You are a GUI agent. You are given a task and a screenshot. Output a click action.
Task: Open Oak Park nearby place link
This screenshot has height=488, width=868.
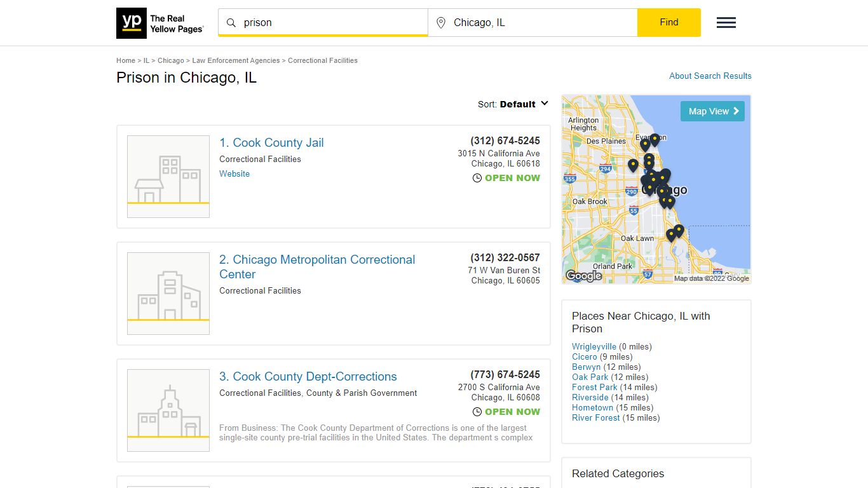coord(590,377)
